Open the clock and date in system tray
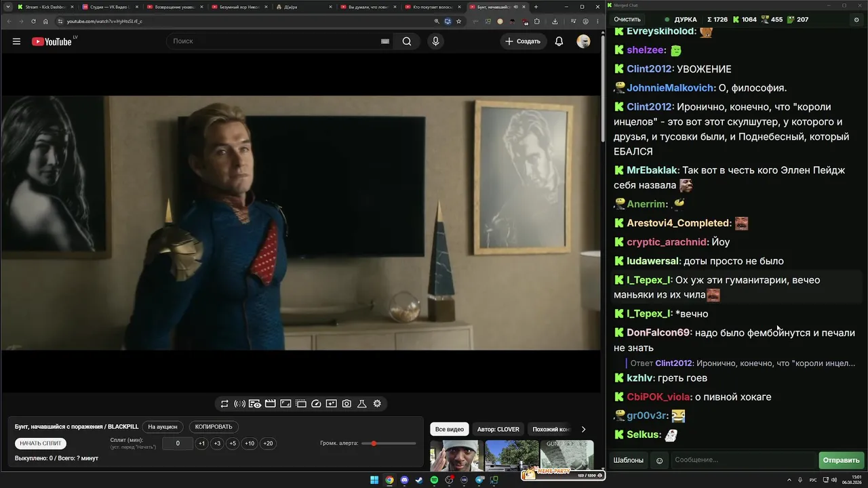Viewport: 868px width, 488px height. pyautogui.click(x=853, y=481)
